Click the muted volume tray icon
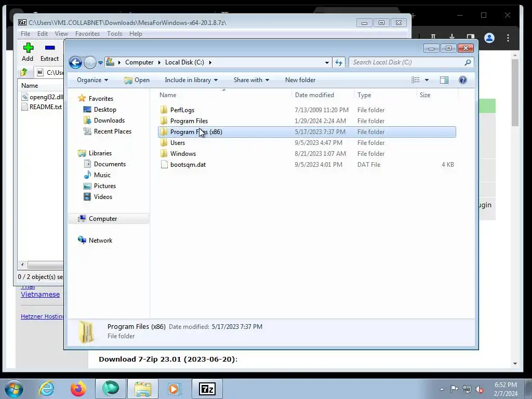The width and height of the screenshot is (532, 399). [480, 390]
